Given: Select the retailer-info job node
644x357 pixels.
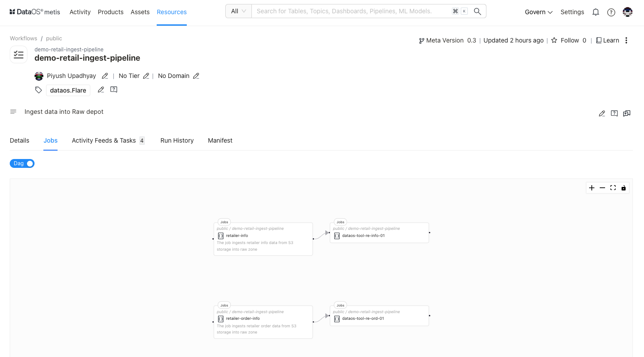Looking at the screenshot, I should pyautogui.click(x=263, y=239).
